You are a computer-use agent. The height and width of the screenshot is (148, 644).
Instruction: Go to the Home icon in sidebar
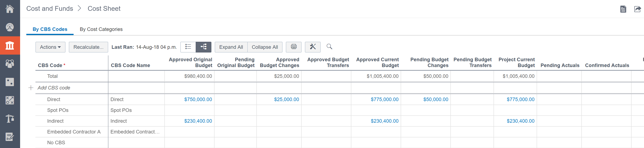pos(10,9)
